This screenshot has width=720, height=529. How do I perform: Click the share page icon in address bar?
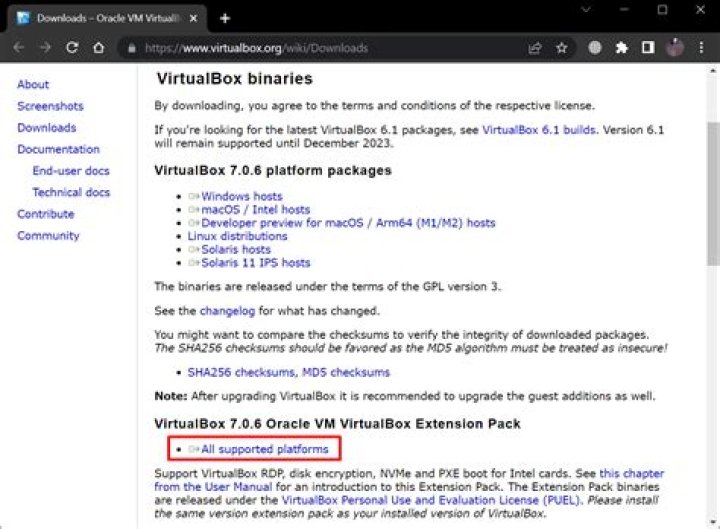pos(535,48)
